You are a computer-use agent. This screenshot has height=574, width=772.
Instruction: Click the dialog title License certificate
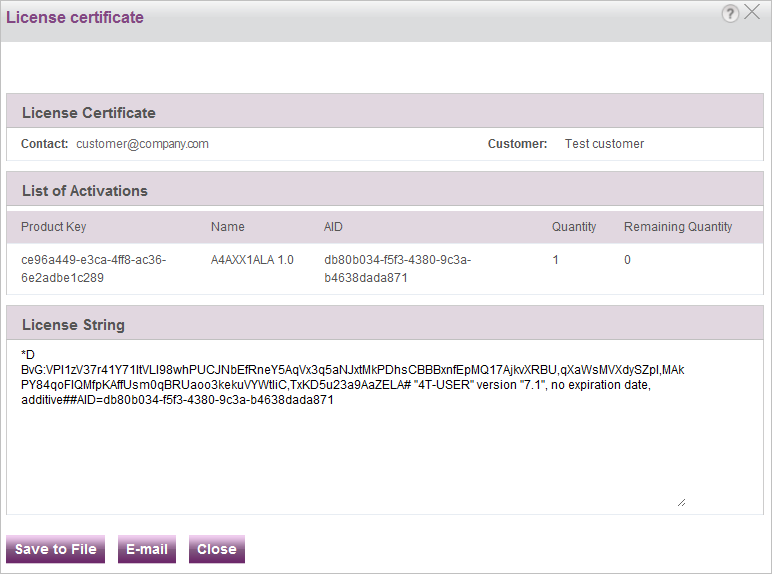click(75, 17)
